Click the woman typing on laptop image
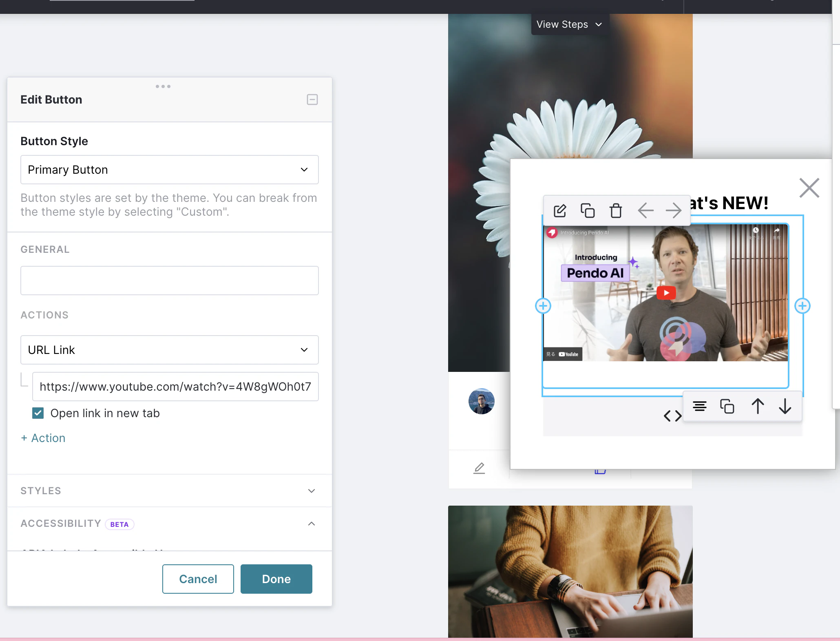The width and height of the screenshot is (840, 641). click(x=570, y=572)
